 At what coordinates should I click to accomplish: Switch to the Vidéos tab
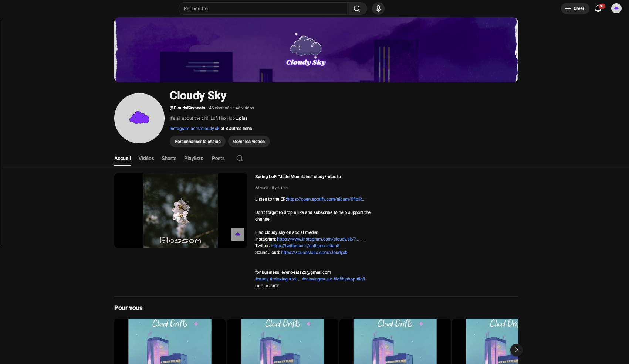point(146,158)
